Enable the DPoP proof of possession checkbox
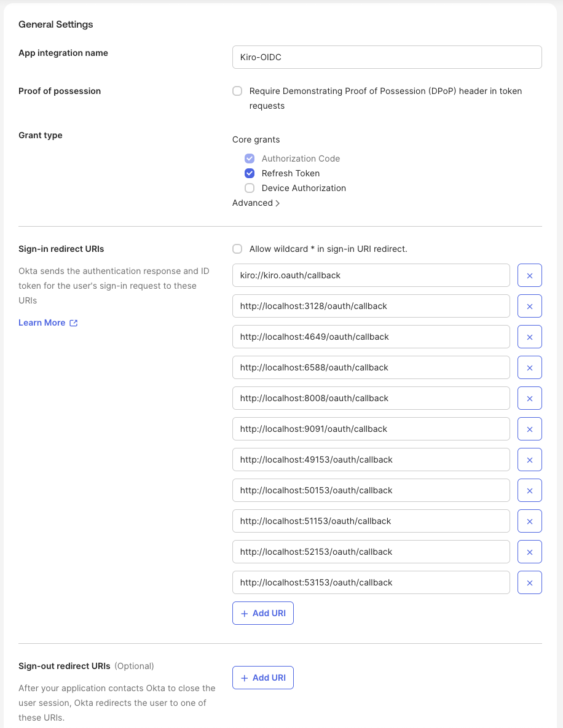The height and width of the screenshot is (728, 563). (237, 91)
